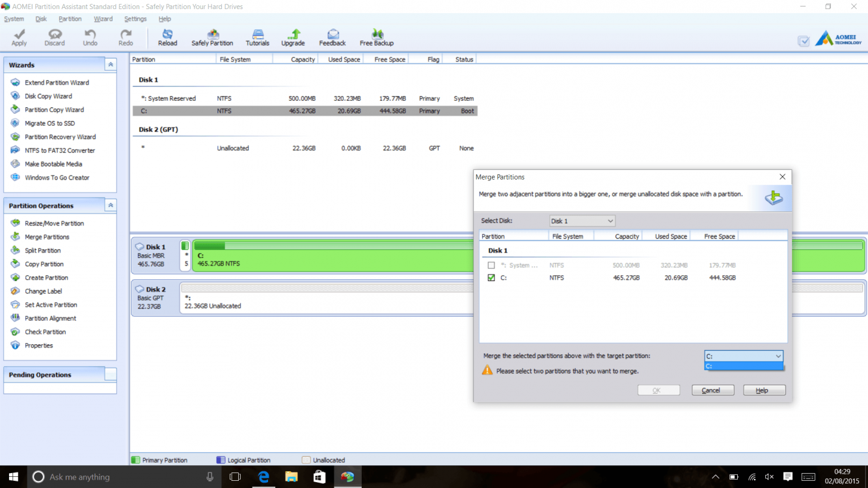The width and height of the screenshot is (868, 488).
Task: Click the Windows Start button
Action: (x=13, y=477)
